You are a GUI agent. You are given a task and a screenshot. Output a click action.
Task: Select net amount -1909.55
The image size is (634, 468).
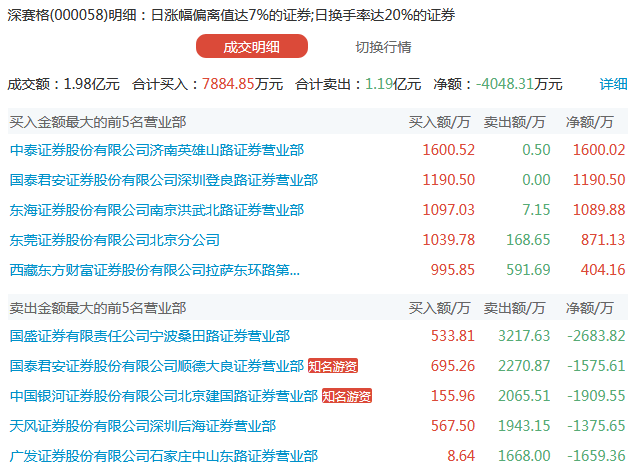[596, 396]
